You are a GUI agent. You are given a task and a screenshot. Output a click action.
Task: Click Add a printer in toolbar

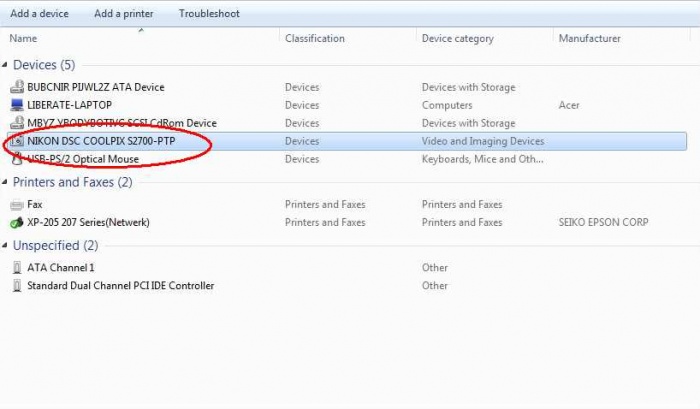(x=123, y=14)
